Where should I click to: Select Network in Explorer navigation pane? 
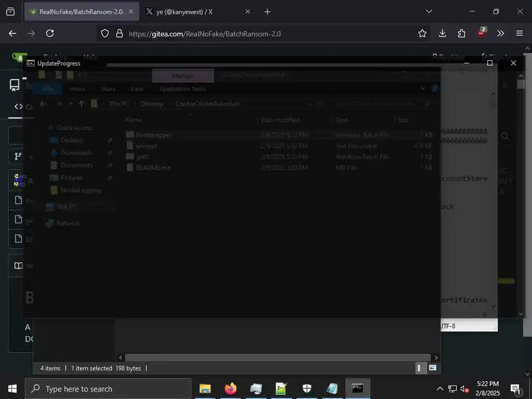coord(68,223)
